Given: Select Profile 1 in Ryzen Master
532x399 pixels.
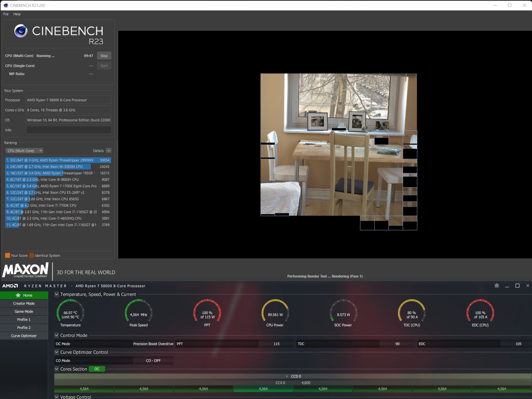Looking at the screenshot, I should coord(24,319).
